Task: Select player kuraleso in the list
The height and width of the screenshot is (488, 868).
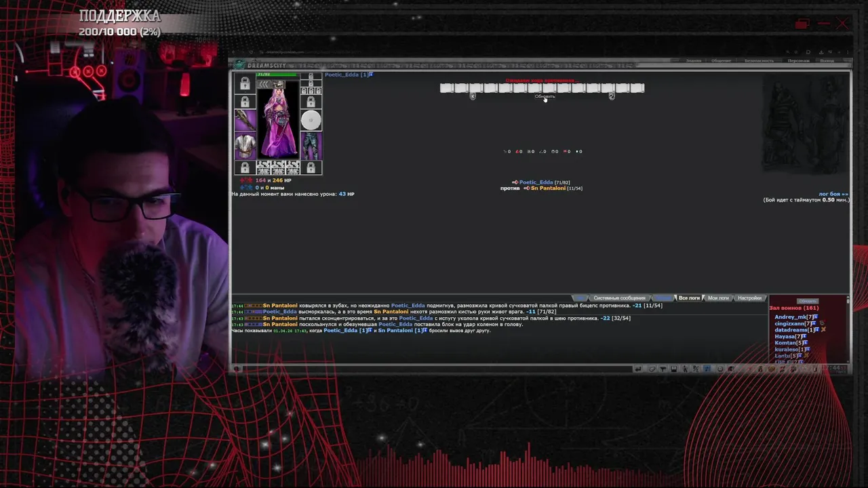Action: point(787,349)
